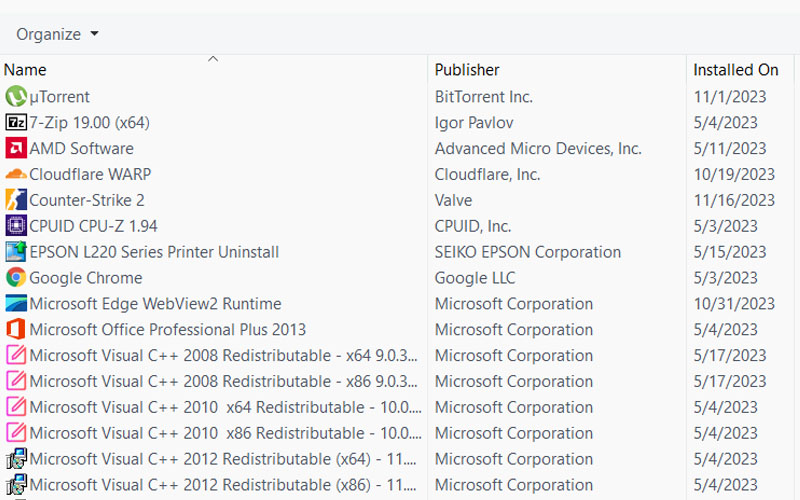
Task: Select the Google Chrome icon
Action: coord(16,278)
